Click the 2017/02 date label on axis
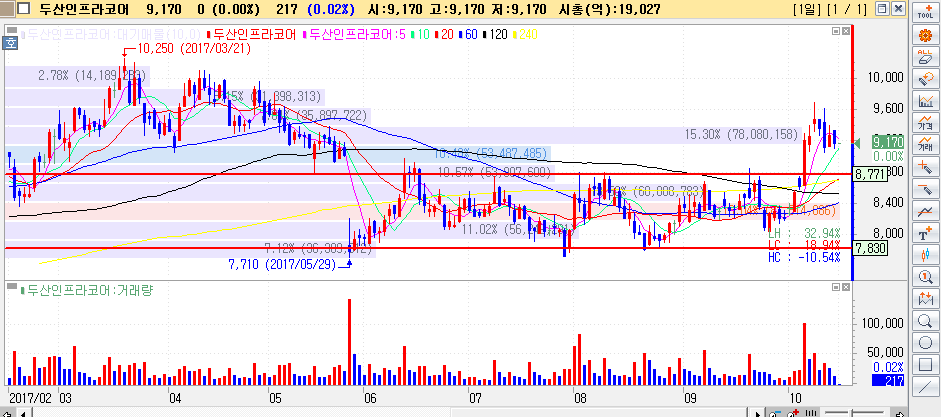941x417 pixels. tap(31, 397)
